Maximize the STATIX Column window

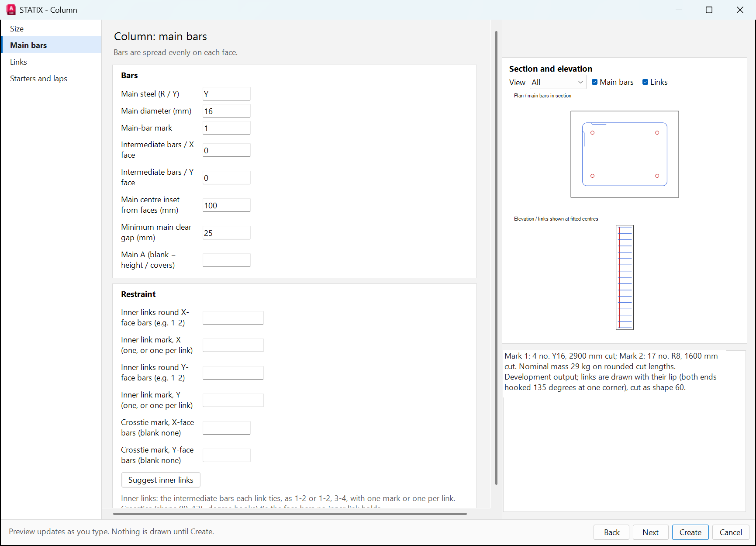pyautogui.click(x=709, y=10)
